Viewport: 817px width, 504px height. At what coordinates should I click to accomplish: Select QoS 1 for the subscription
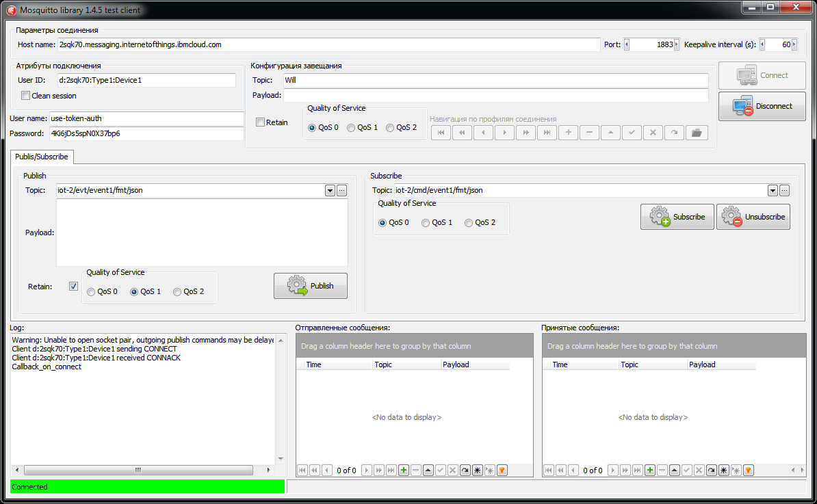[425, 222]
